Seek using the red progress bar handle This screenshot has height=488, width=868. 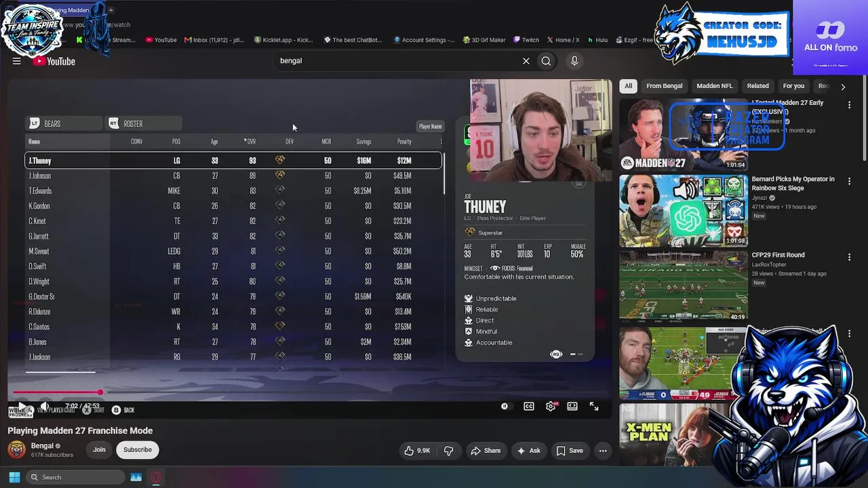[x=100, y=392]
